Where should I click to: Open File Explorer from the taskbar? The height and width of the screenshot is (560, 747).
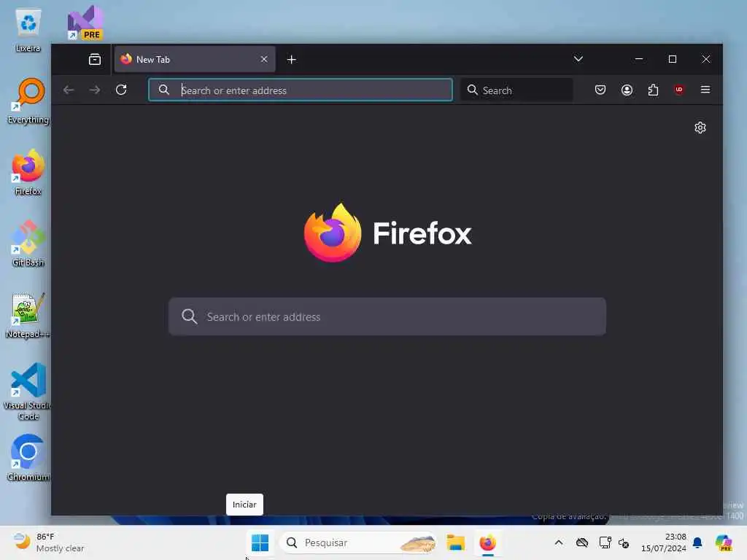pos(455,542)
